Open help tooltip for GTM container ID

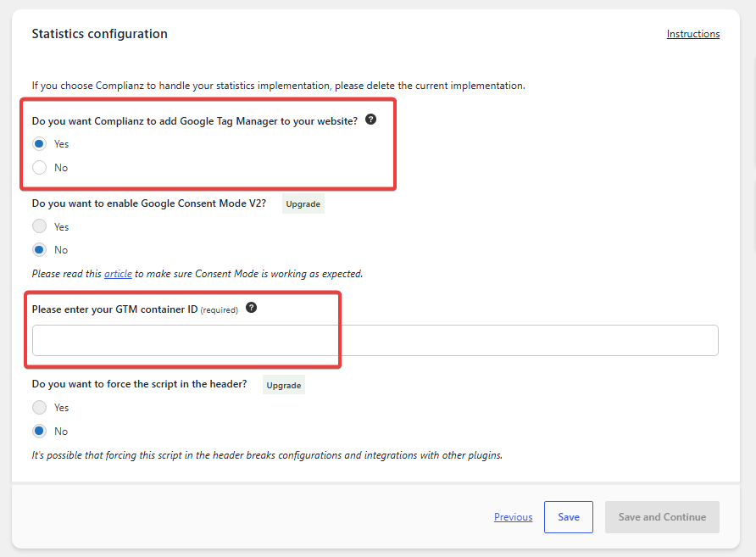click(251, 308)
